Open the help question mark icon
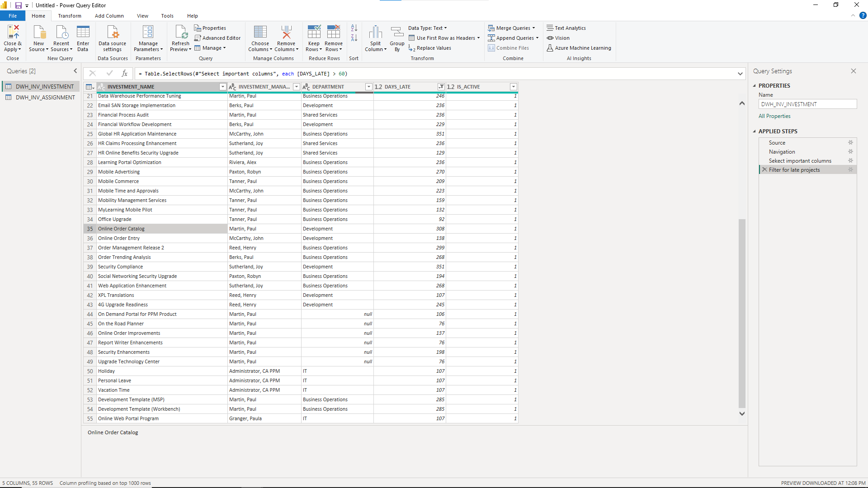This screenshot has height=488, width=868. coord(863,15)
